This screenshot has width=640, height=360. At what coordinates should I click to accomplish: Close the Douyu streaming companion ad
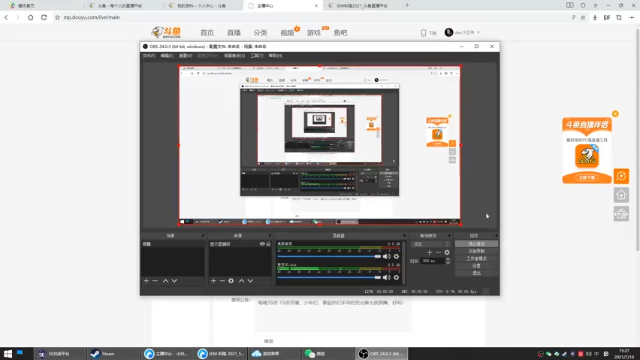pos(615,114)
